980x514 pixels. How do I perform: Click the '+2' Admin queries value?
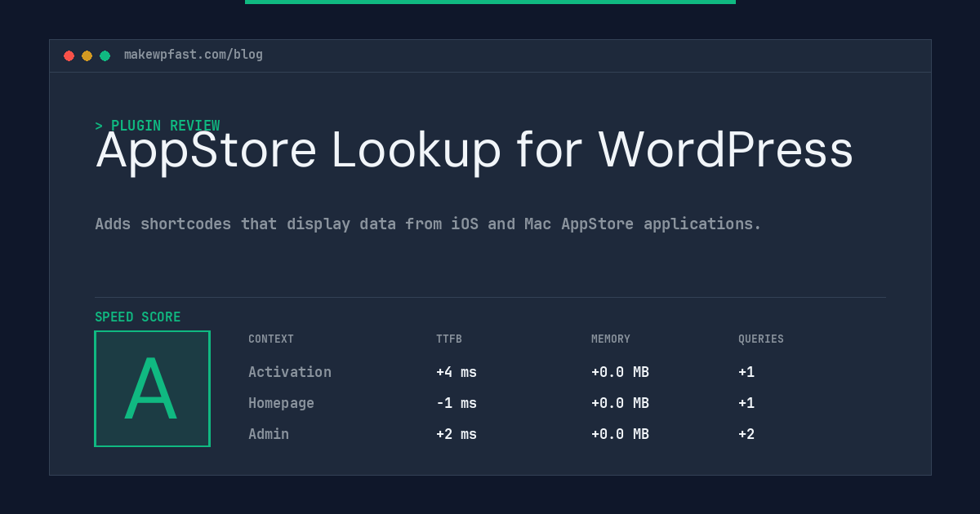click(x=746, y=434)
